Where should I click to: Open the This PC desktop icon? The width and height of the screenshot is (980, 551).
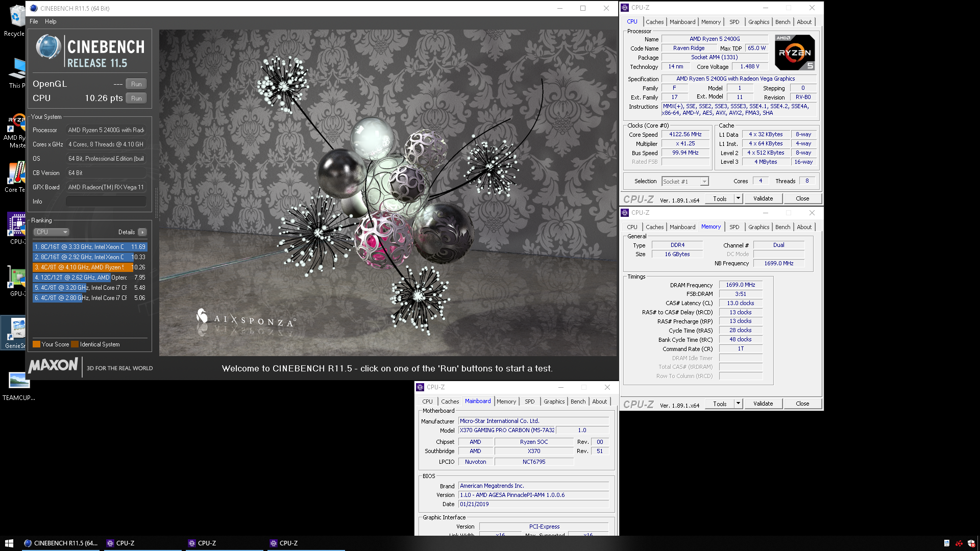16,73
